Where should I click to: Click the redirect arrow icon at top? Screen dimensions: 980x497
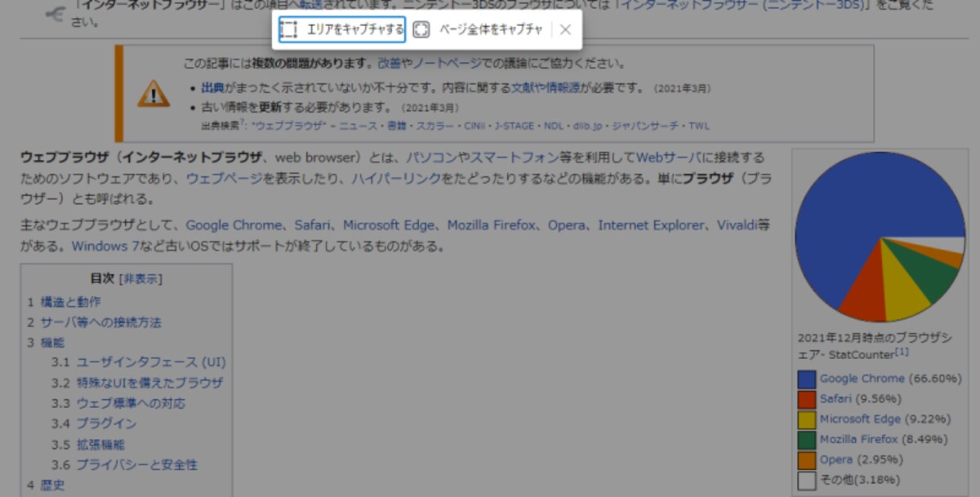[56, 14]
